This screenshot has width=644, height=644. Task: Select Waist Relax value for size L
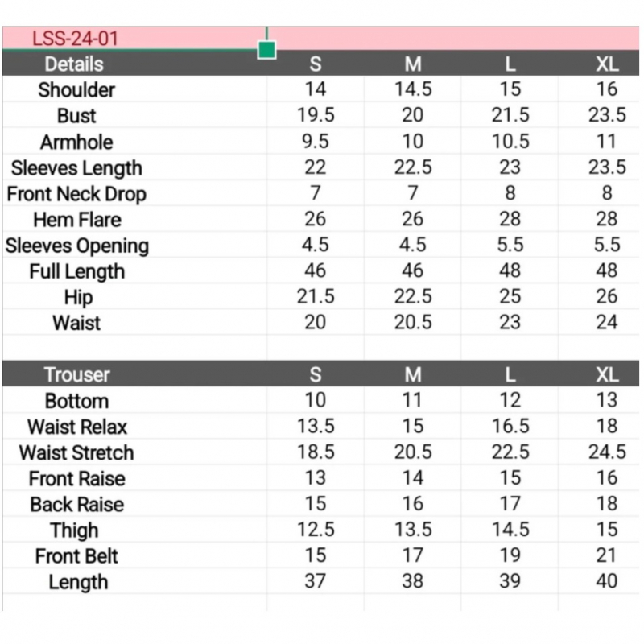pos(510,426)
